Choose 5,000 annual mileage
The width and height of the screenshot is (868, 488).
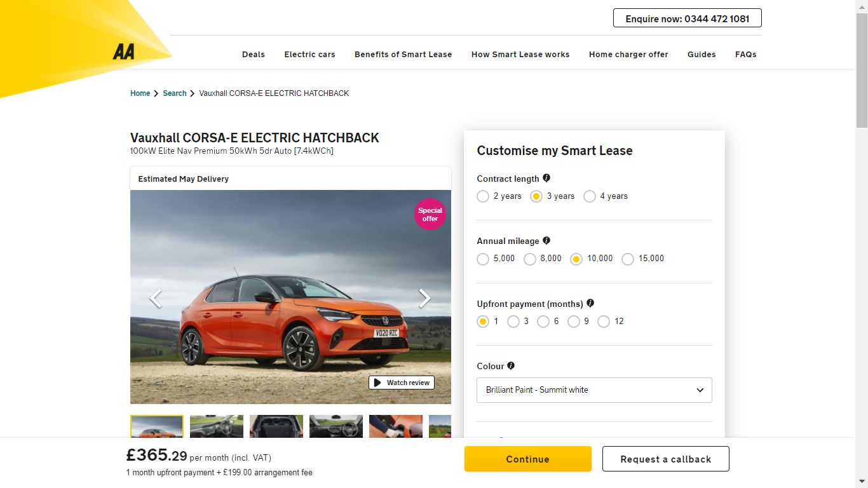483,259
